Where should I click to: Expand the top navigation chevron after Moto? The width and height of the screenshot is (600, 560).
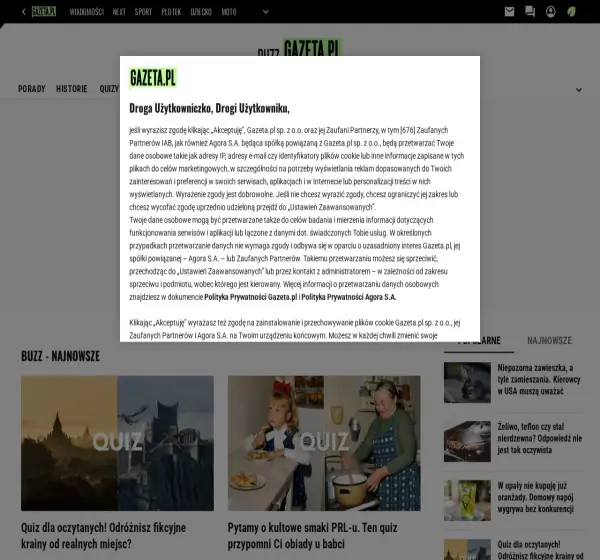coord(266,12)
